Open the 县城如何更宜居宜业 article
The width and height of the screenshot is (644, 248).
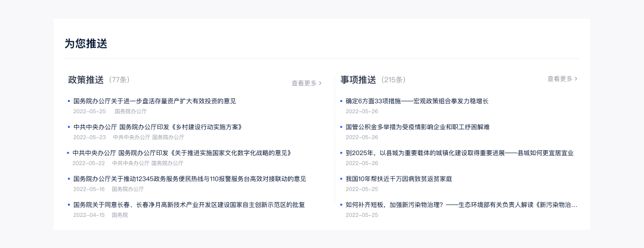(459, 153)
